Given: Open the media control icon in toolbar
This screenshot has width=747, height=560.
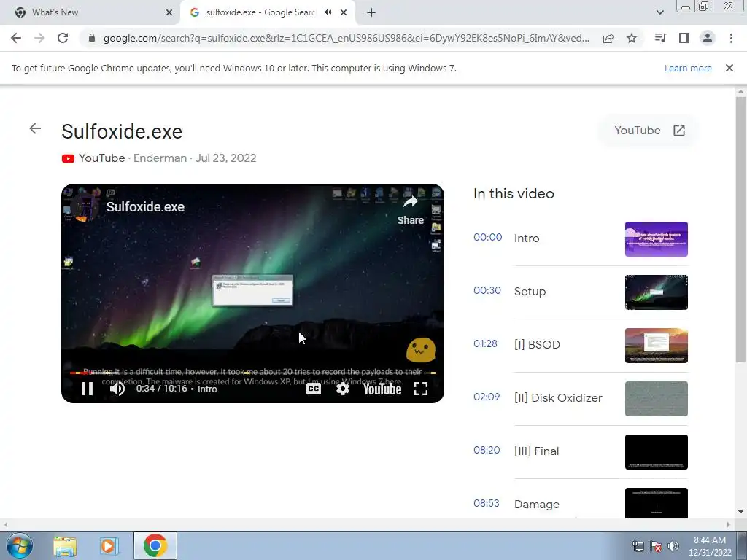Looking at the screenshot, I should tap(660, 38).
